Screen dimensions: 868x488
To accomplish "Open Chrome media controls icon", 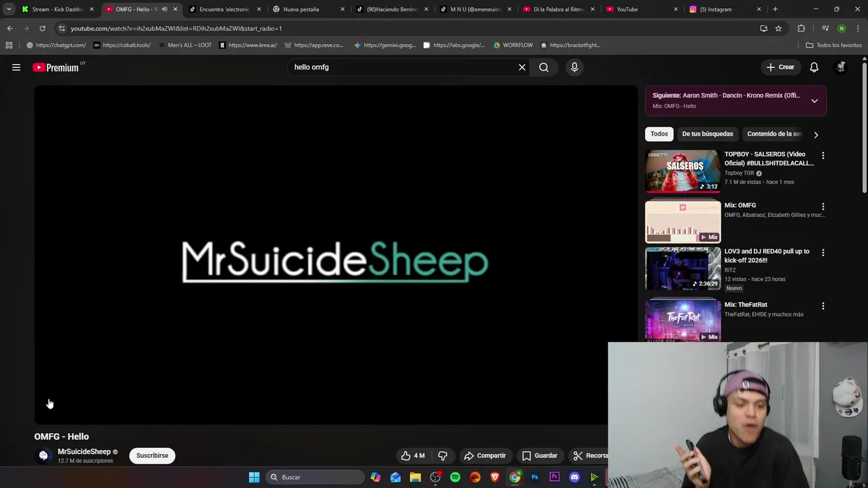I will [825, 28].
